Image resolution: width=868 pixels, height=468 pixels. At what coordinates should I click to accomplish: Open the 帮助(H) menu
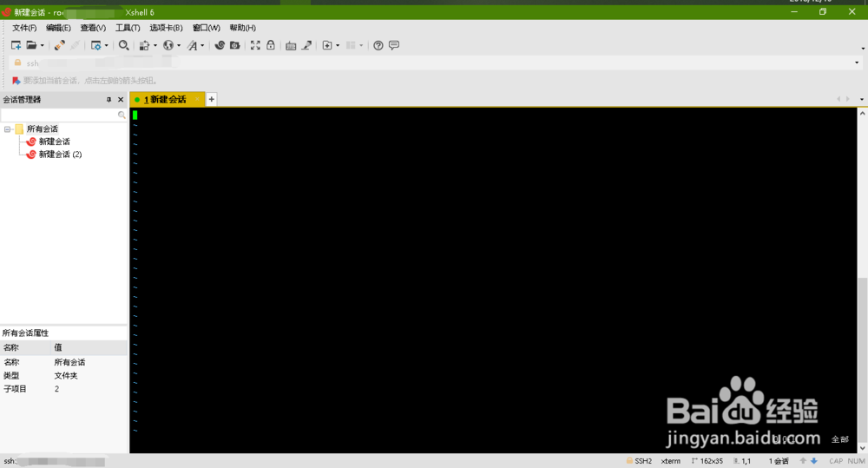pyautogui.click(x=242, y=28)
